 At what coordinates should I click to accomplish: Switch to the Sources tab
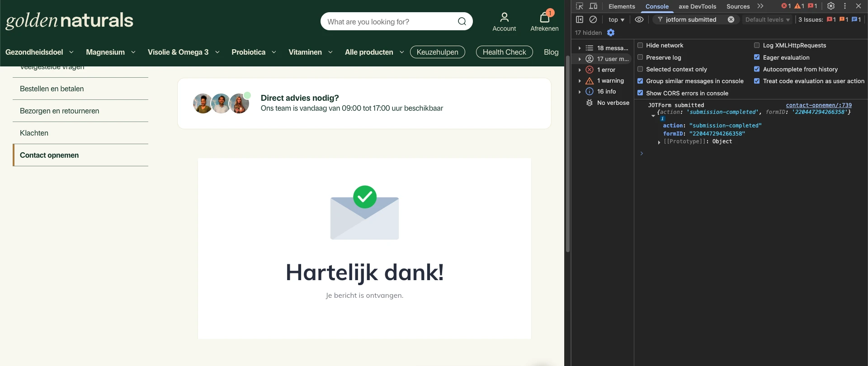(738, 6)
